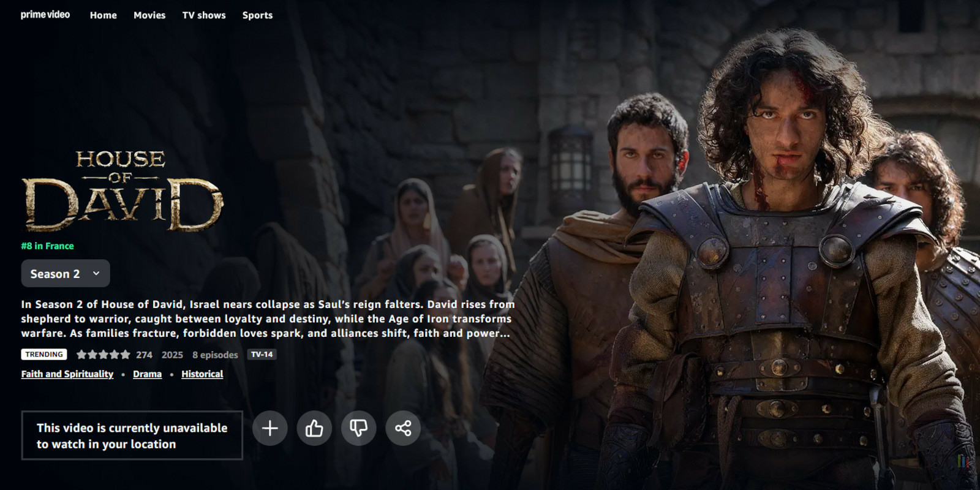Open the Drama genre link
The height and width of the screenshot is (490, 980).
(148, 374)
